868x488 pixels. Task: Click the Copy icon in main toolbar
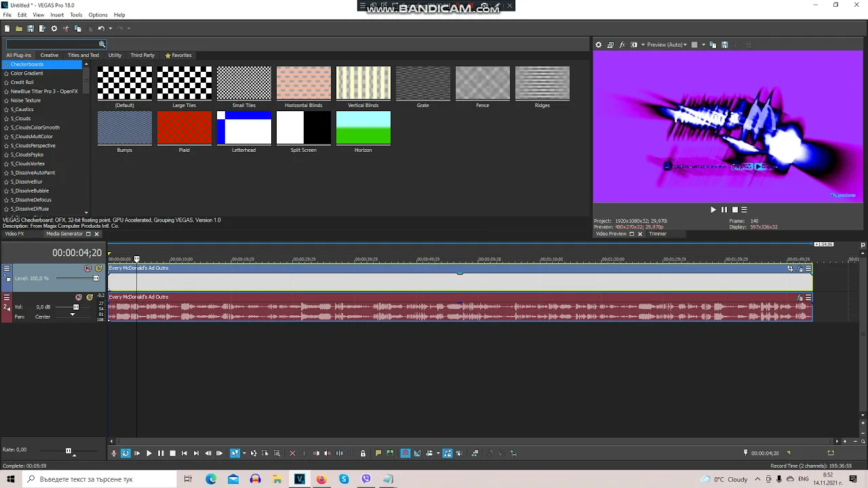point(77,28)
